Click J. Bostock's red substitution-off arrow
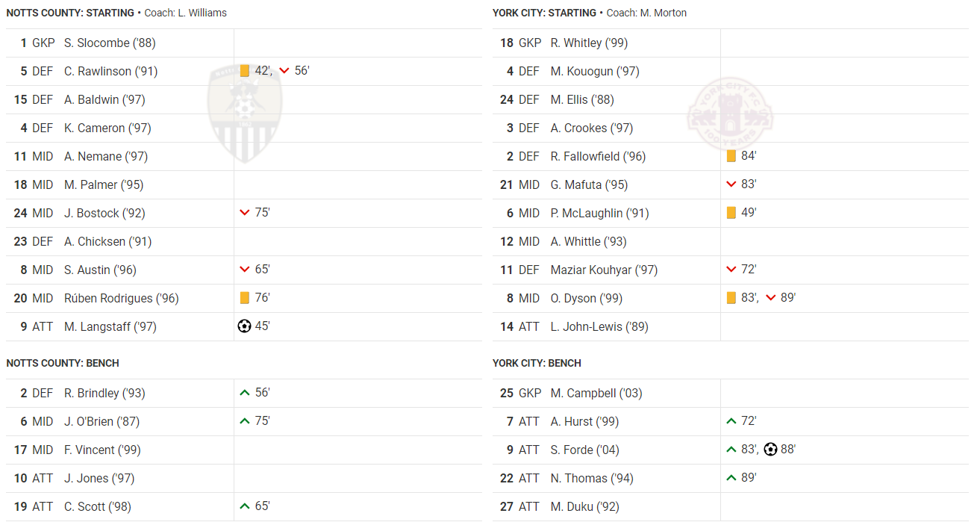Image resolution: width=980 pixels, height=528 pixels. 244,213
